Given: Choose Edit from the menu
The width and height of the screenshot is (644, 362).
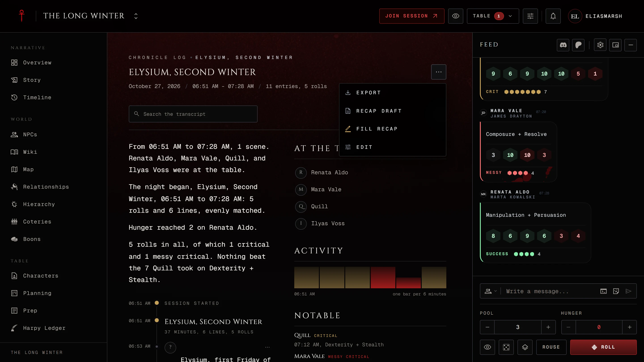Looking at the screenshot, I should (x=392, y=147).
